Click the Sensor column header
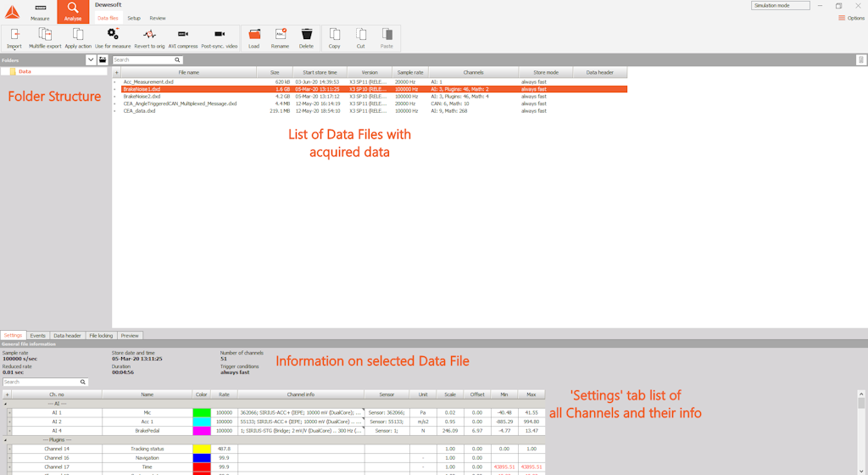The height and width of the screenshot is (475, 868). (x=387, y=394)
